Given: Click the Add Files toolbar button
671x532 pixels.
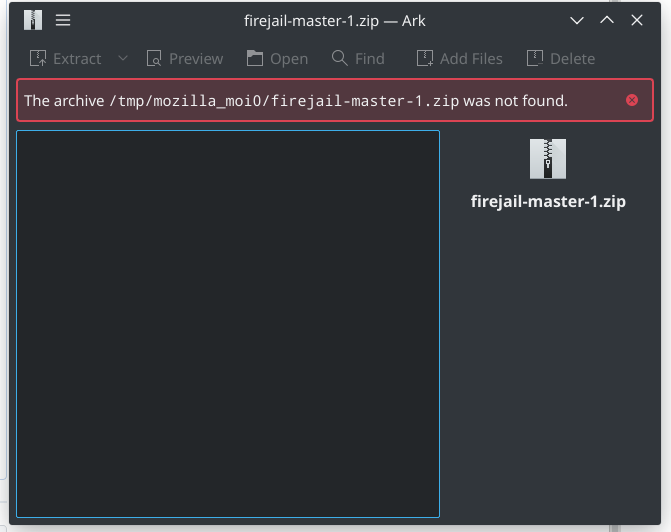Looking at the screenshot, I should [460, 59].
